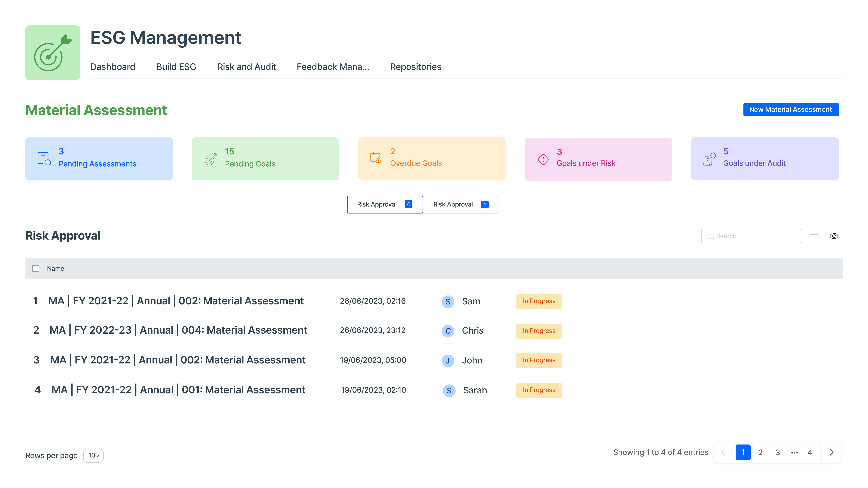Go to page 2
The width and height of the screenshot is (868, 488).
pos(760,452)
